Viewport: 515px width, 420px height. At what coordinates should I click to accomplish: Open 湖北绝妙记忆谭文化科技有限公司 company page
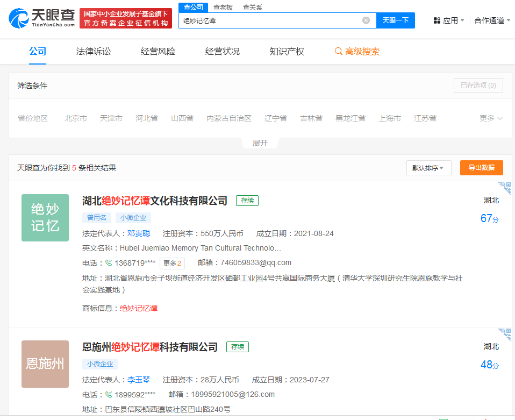[155, 201]
